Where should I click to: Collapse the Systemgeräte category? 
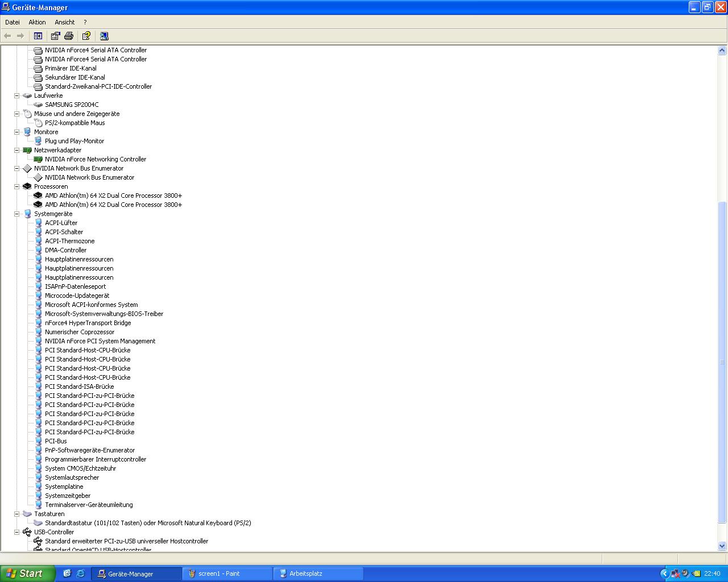pos(16,214)
